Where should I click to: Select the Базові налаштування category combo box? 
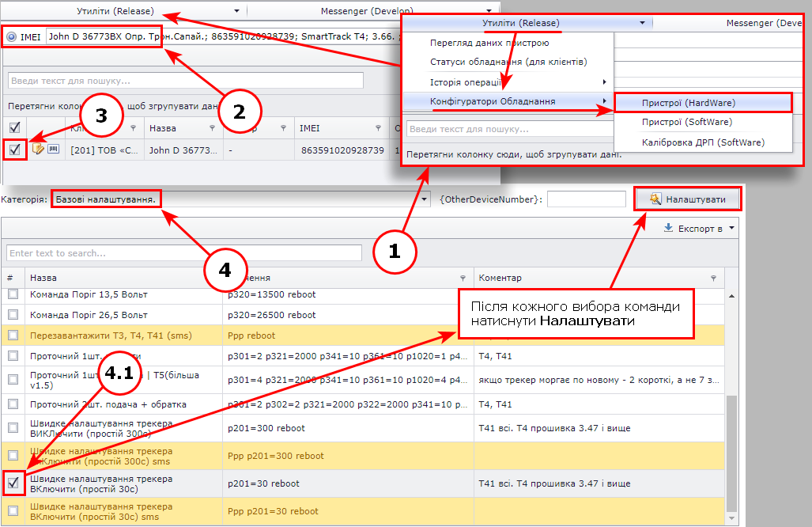241,199
